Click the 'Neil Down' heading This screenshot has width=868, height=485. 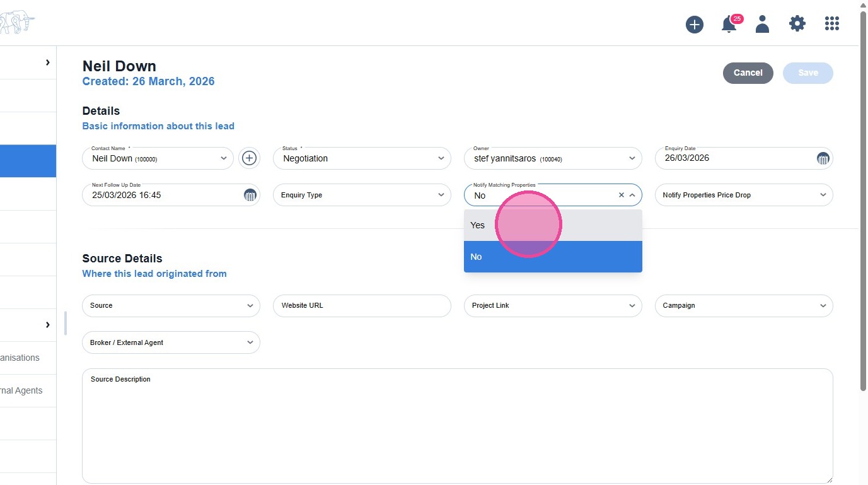119,66
